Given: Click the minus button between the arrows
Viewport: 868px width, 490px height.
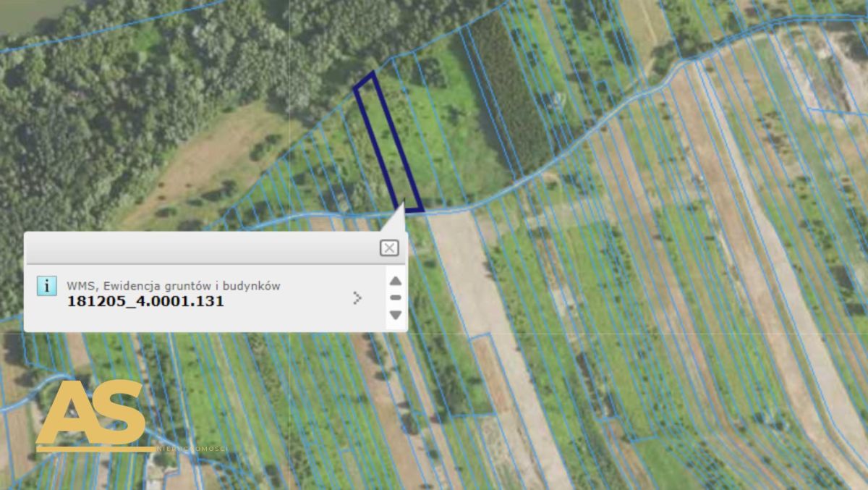Looking at the screenshot, I should (395, 297).
